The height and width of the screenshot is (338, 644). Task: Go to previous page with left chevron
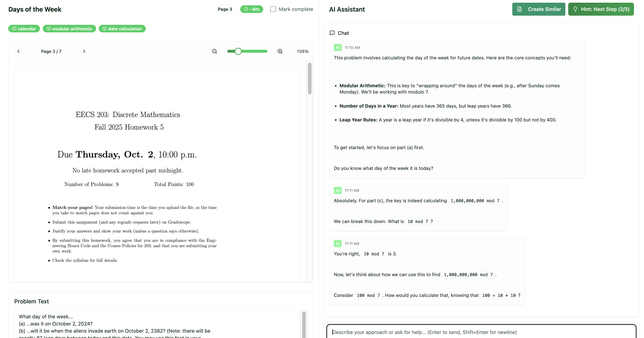point(18,51)
